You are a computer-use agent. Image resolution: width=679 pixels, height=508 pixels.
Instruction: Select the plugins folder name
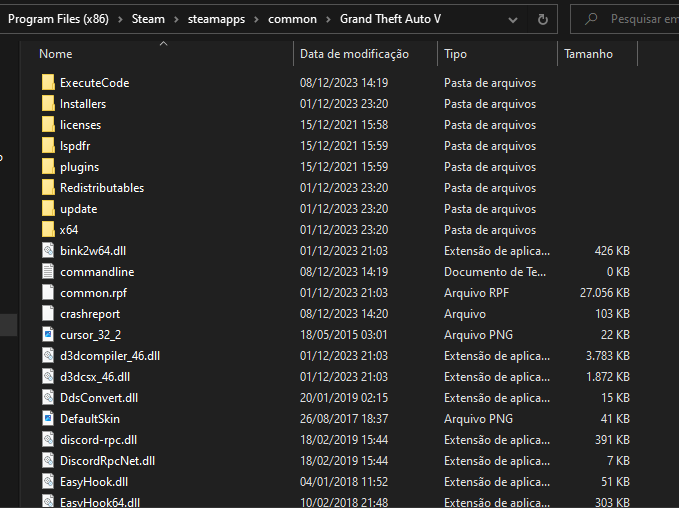(x=79, y=167)
